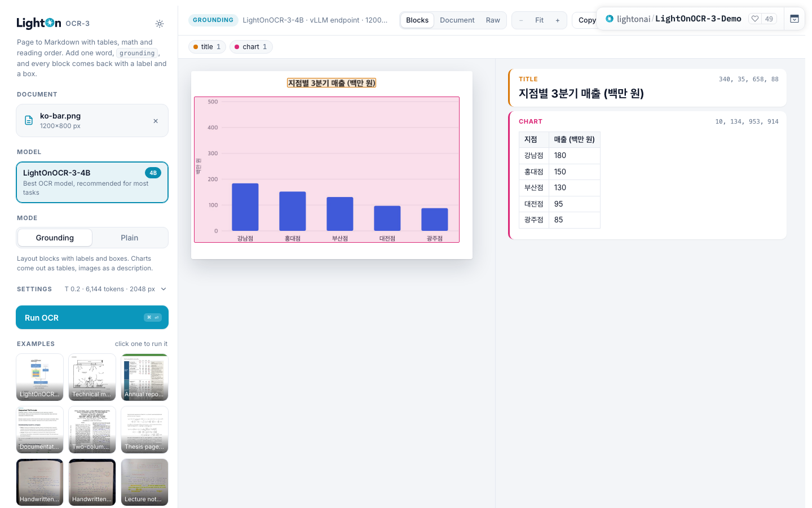Click the 49 likes count
The width and height of the screenshot is (812, 508).
(769, 19)
